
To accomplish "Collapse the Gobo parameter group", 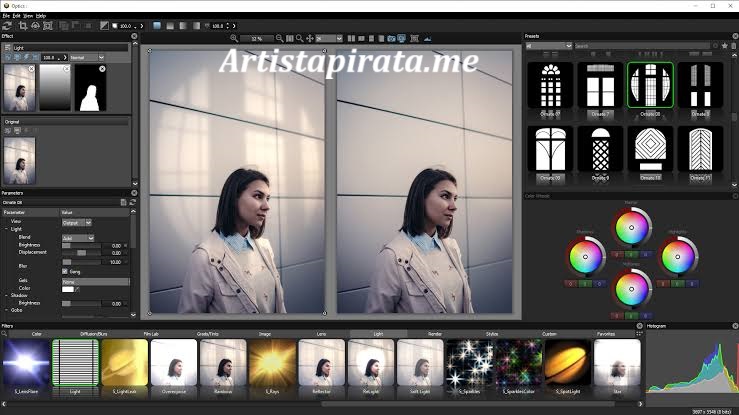I will click(x=7, y=310).
